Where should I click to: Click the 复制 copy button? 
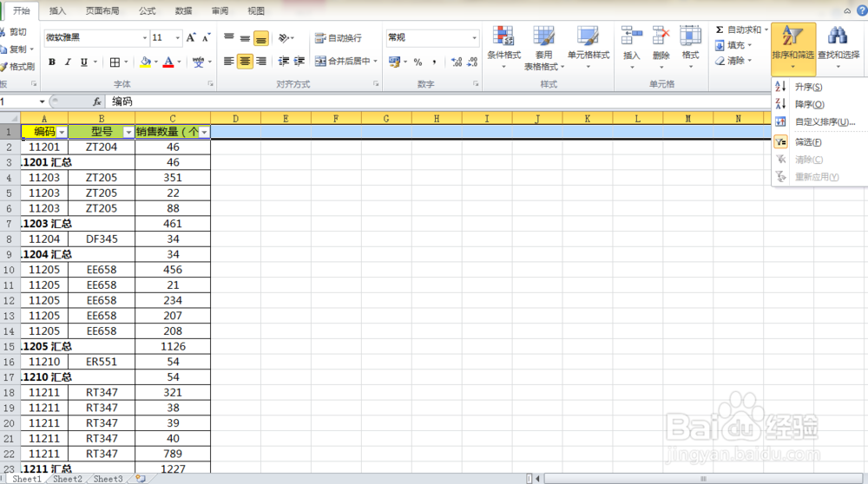coord(16,49)
